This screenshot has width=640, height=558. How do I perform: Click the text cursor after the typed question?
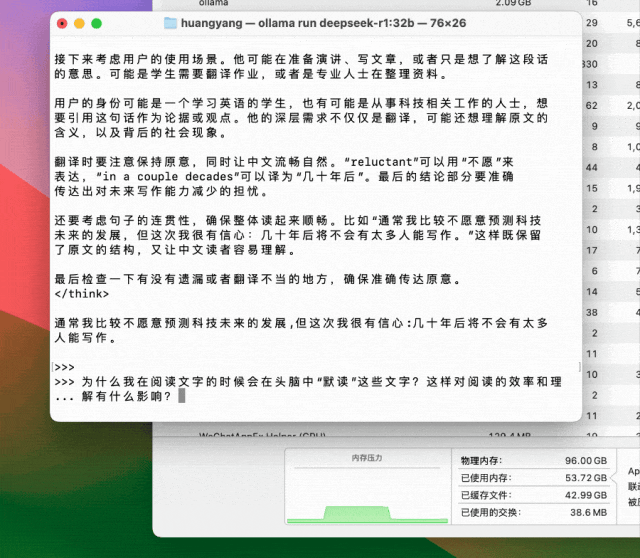pyautogui.click(x=181, y=396)
